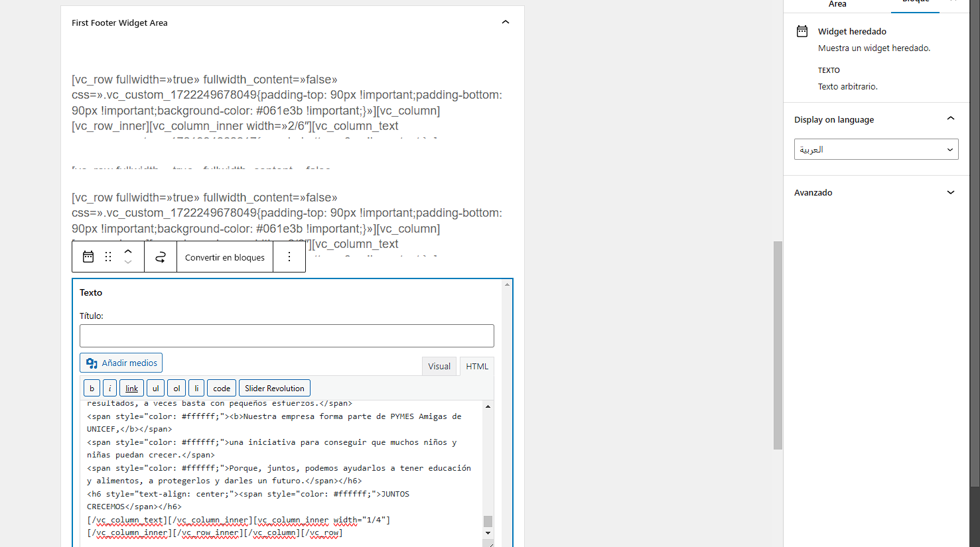Collapse First Footer Widget Area panel
Image resolution: width=980 pixels, height=547 pixels.
(506, 23)
